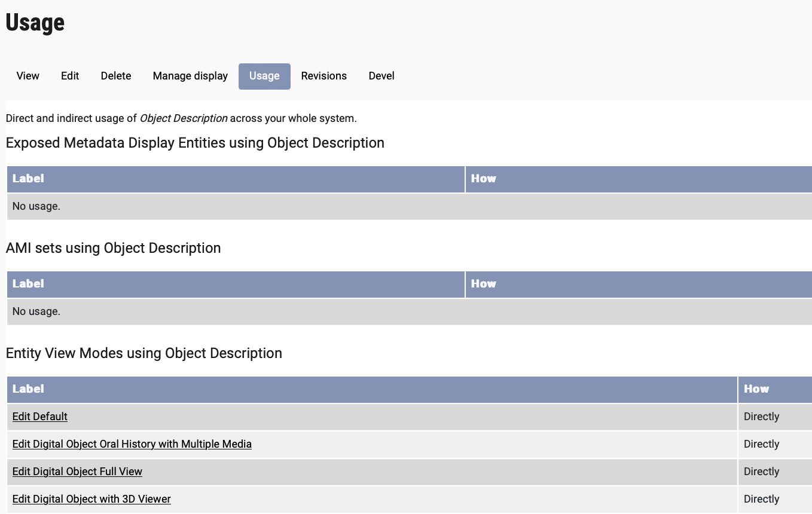Open the Revisions tab
This screenshot has width=812, height=514.
pyautogui.click(x=323, y=76)
